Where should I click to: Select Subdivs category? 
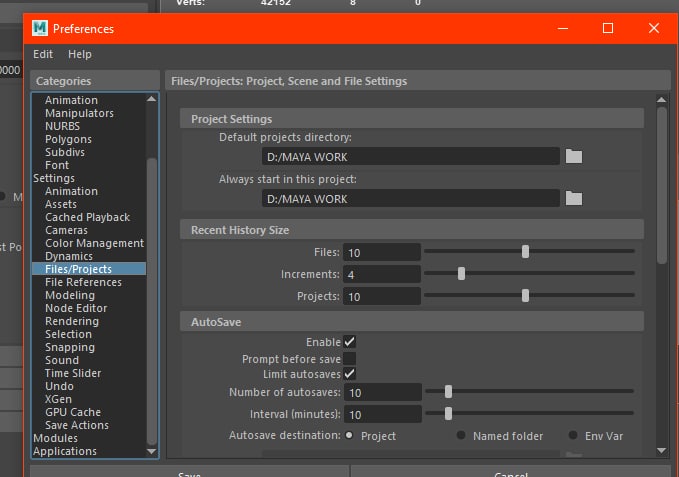point(65,152)
